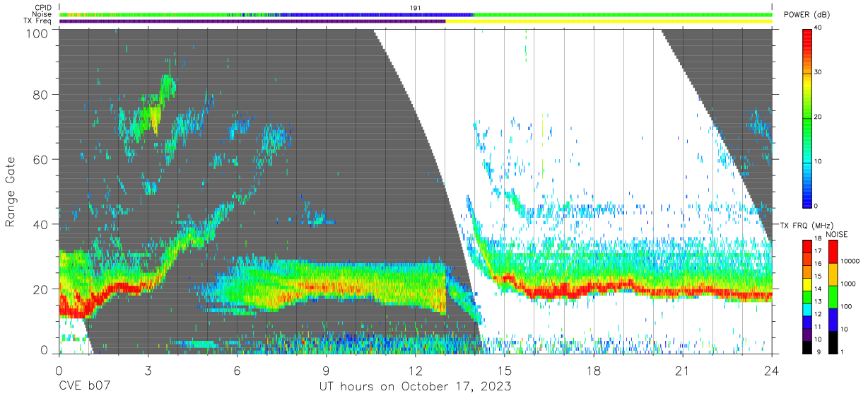Click the 6 tick on the UT hours axis
This screenshot has height=401, width=868.
(237, 371)
